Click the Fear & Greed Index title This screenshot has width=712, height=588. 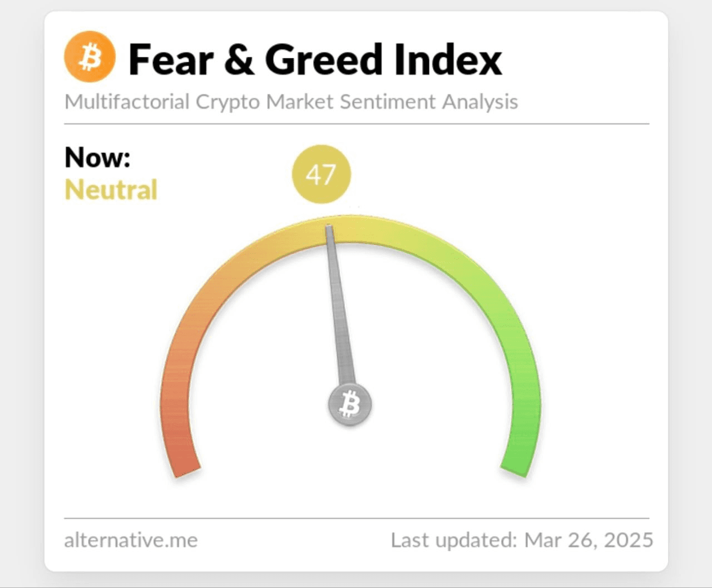click(x=315, y=60)
